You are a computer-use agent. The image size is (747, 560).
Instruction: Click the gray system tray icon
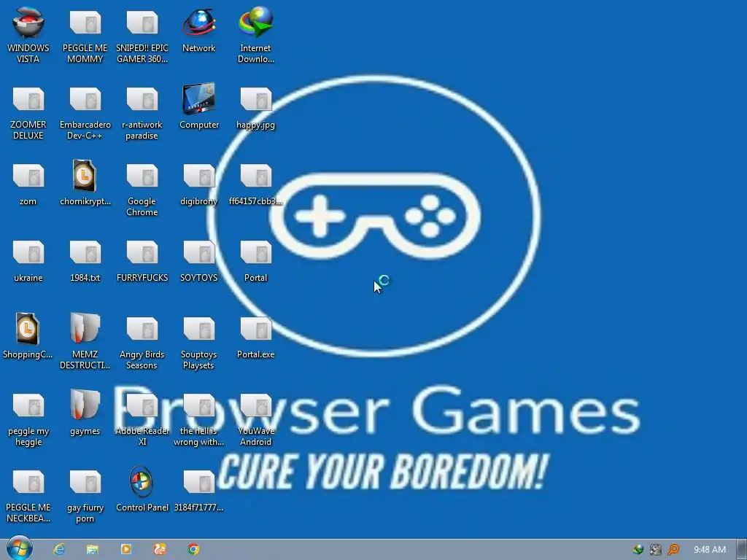(x=656, y=550)
